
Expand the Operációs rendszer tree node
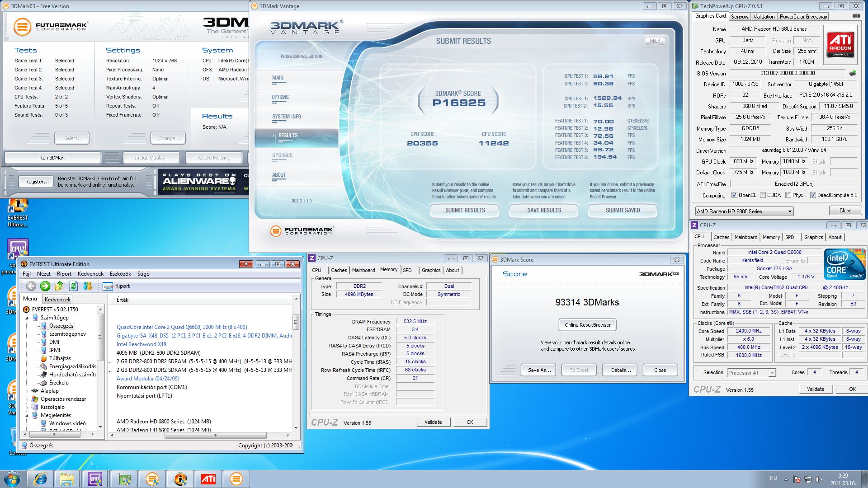pos(27,399)
